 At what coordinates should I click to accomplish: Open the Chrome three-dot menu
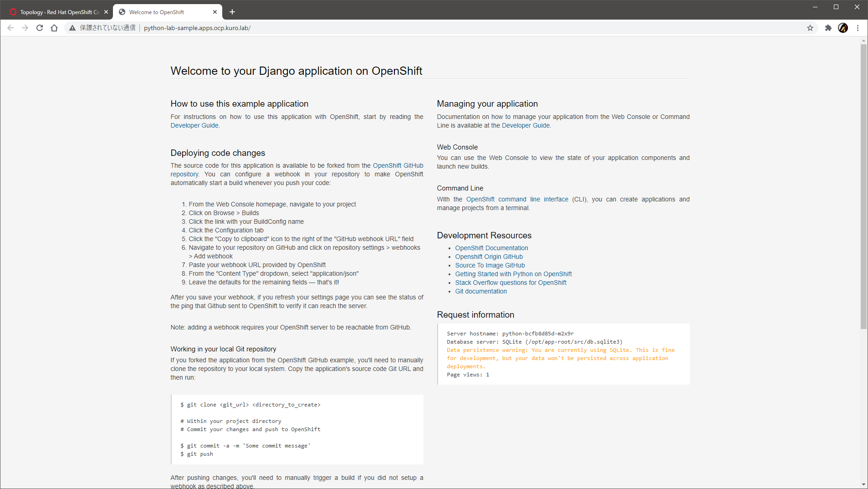pyautogui.click(x=858, y=28)
